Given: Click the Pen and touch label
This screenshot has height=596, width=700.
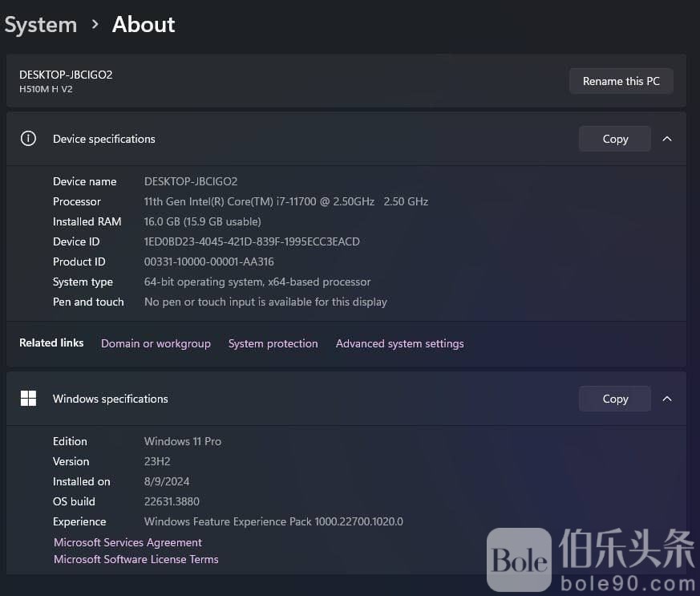Looking at the screenshot, I should [x=88, y=302].
